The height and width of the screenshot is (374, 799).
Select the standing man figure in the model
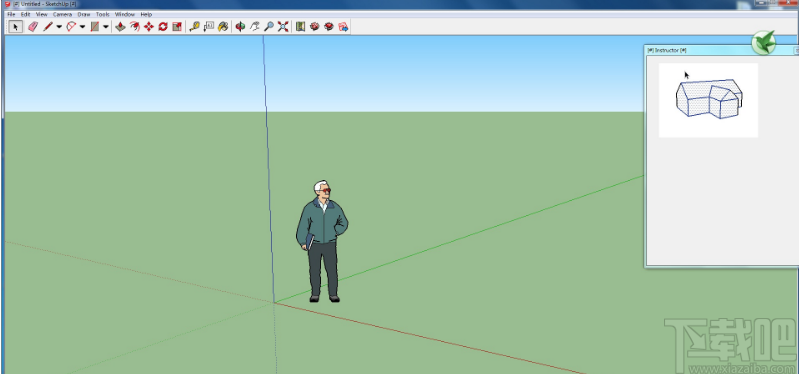(x=322, y=241)
